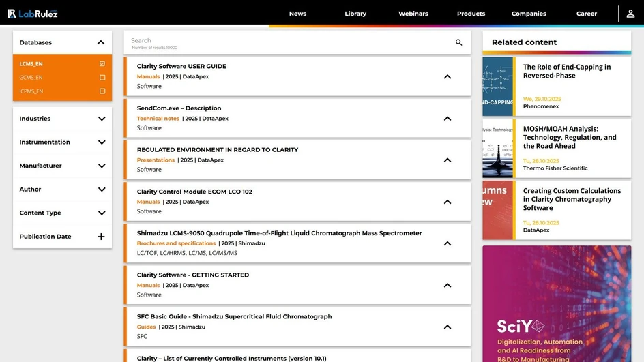644x362 pixels.
Task: Go to the Library menu
Action: click(355, 14)
